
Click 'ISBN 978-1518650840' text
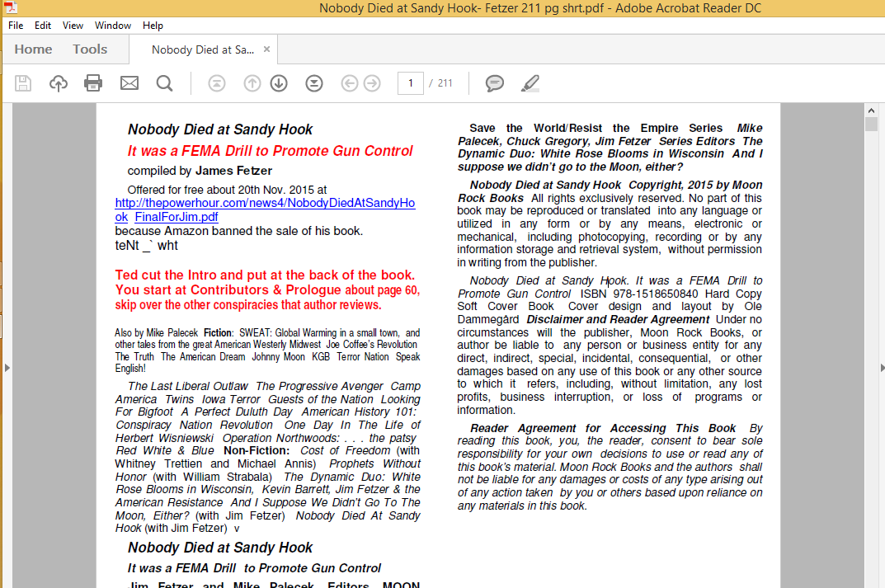(x=639, y=294)
